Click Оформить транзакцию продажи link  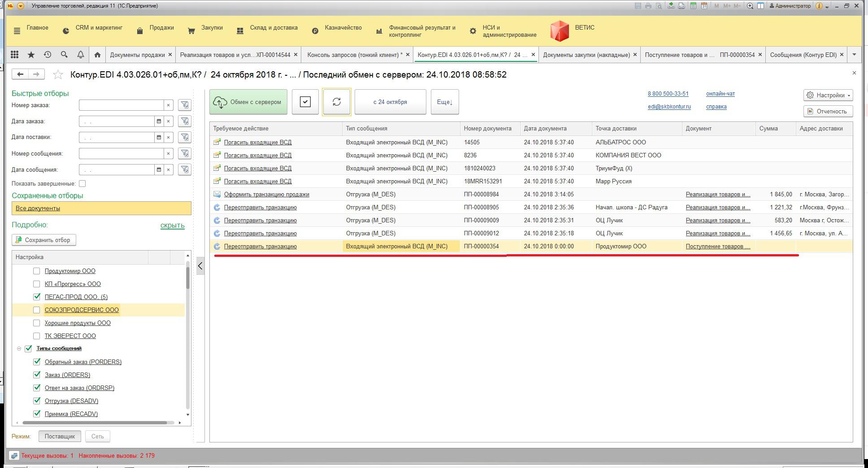(x=266, y=194)
